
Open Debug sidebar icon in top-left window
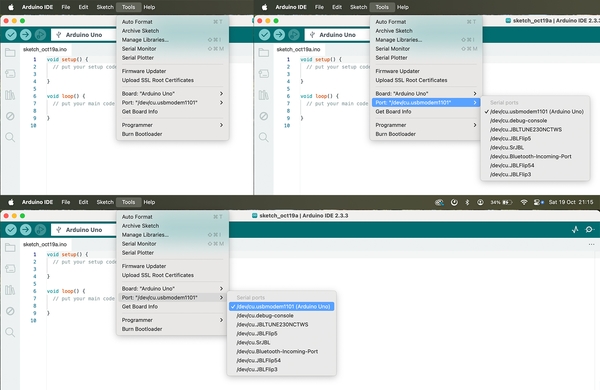coord(10,116)
